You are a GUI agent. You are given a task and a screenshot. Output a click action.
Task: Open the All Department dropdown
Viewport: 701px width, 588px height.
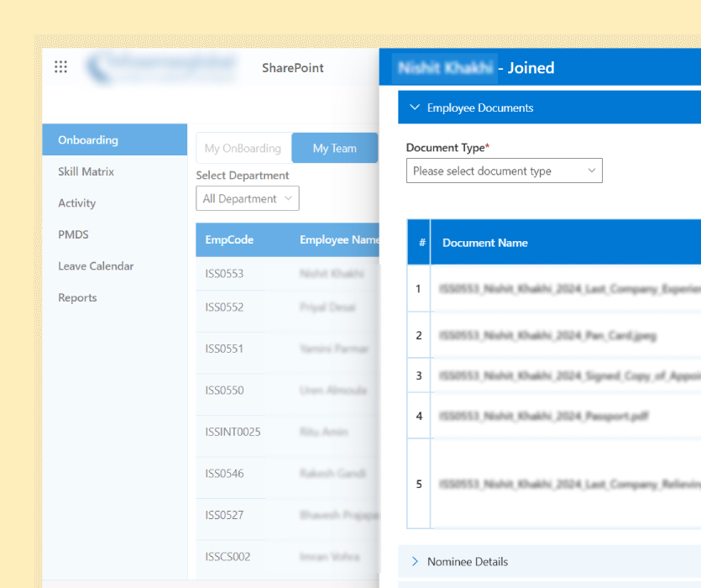[x=247, y=198]
